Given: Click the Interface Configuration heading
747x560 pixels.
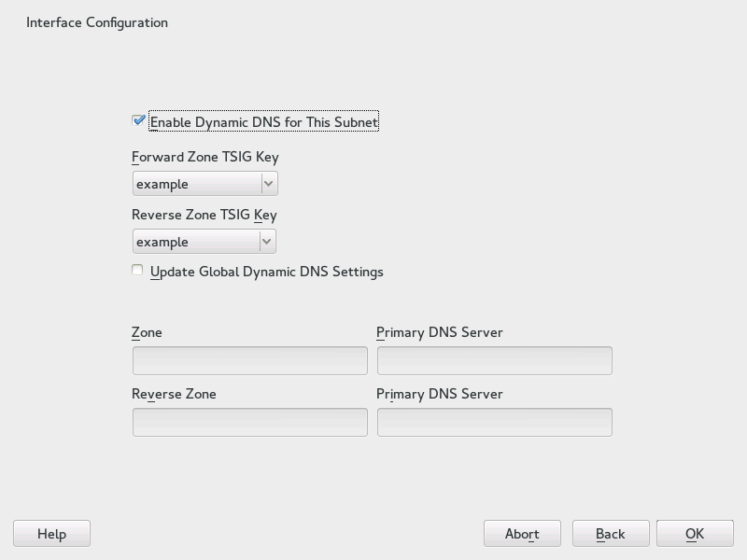Looking at the screenshot, I should [x=97, y=22].
